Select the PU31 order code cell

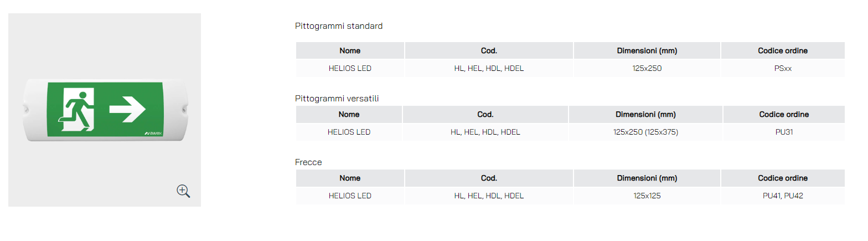784,132
